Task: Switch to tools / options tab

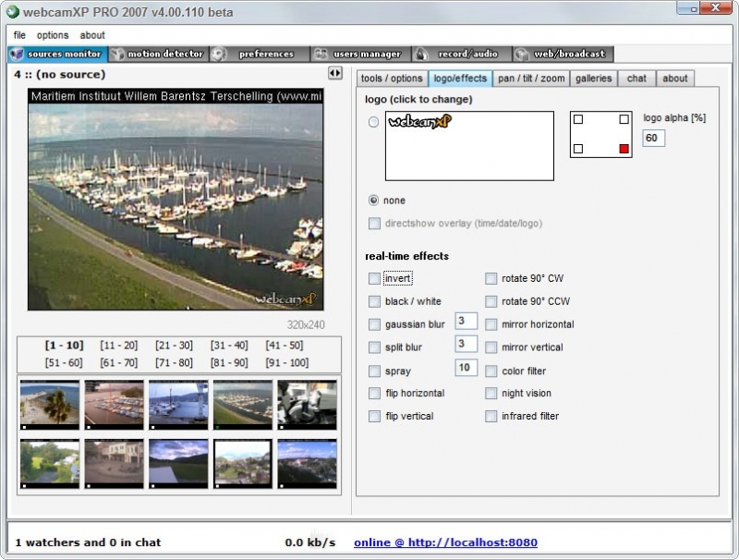Action: [392, 79]
